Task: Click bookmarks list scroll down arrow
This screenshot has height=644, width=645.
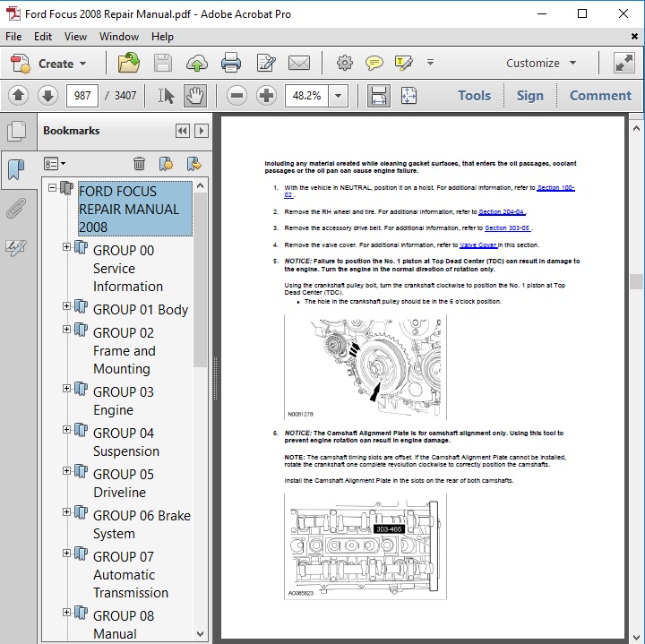Action: click(x=201, y=634)
